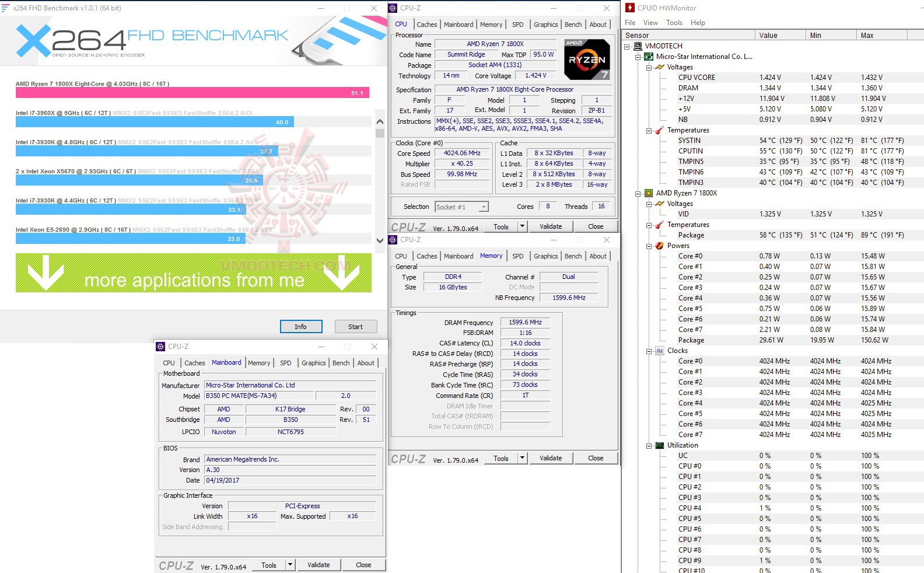
Task: Open Tools dropdown arrow in top CPU-Z window
Action: coord(522,226)
